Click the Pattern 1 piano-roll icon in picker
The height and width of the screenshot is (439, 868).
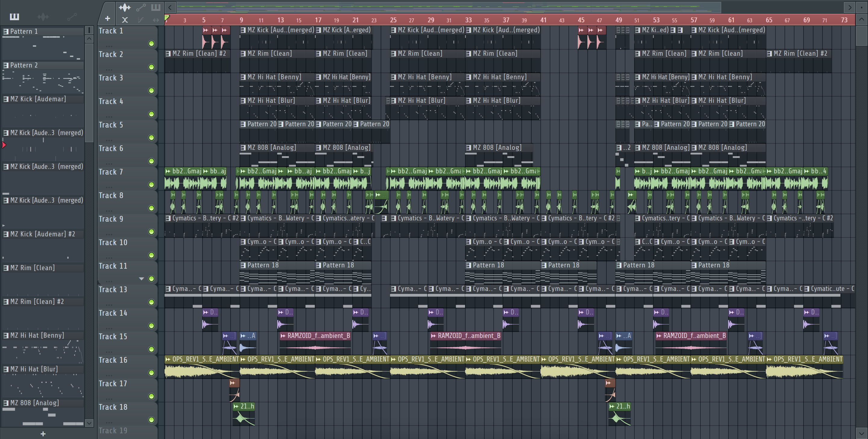[x=6, y=31]
